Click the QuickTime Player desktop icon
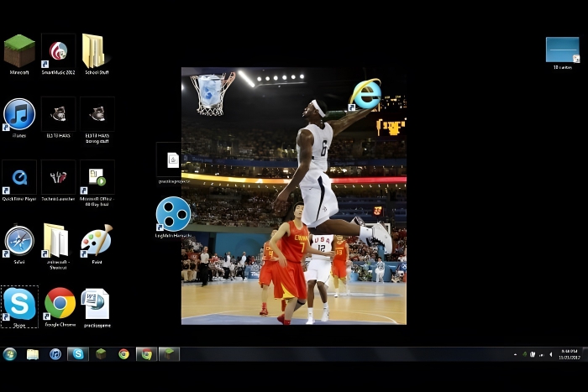 point(19,177)
